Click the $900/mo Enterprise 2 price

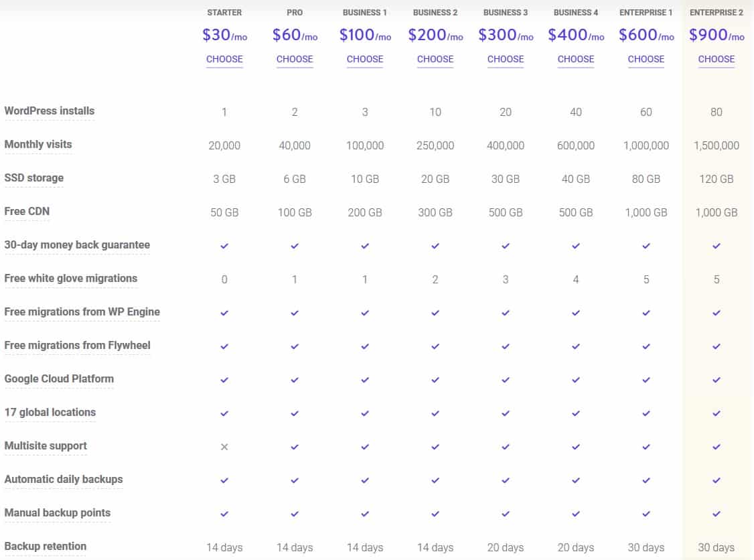pos(717,35)
